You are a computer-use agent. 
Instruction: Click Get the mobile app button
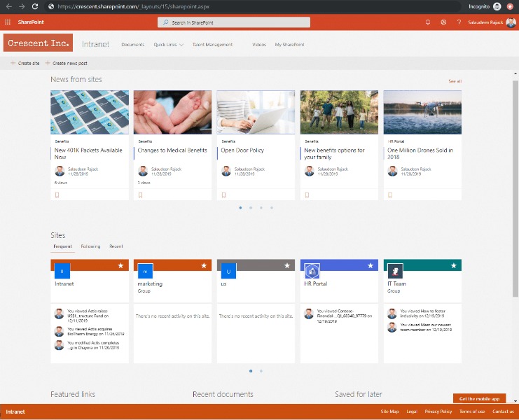pos(479,398)
